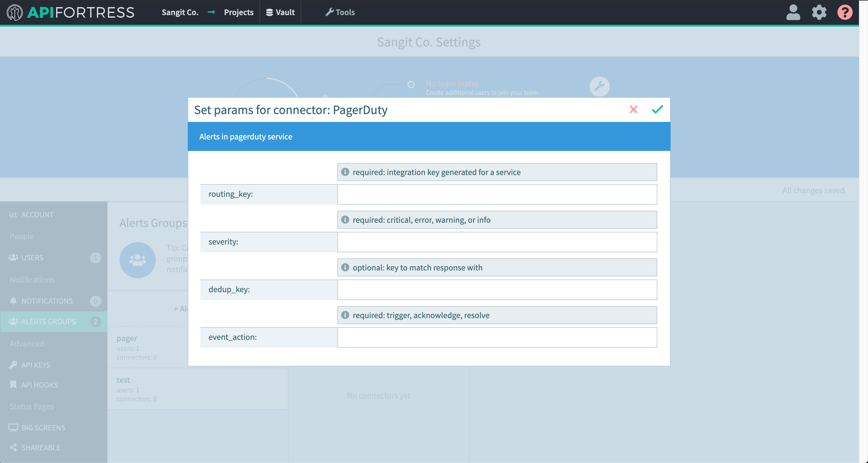The width and height of the screenshot is (868, 463).
Task: Click the 'Alerts in pagerduty service' banner text
Action: [x=246, y=136]
